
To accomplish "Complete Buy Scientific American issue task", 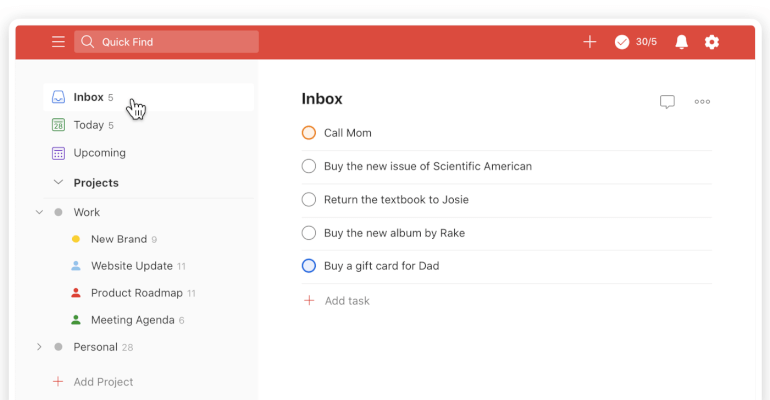I will (x=309, y=166).
